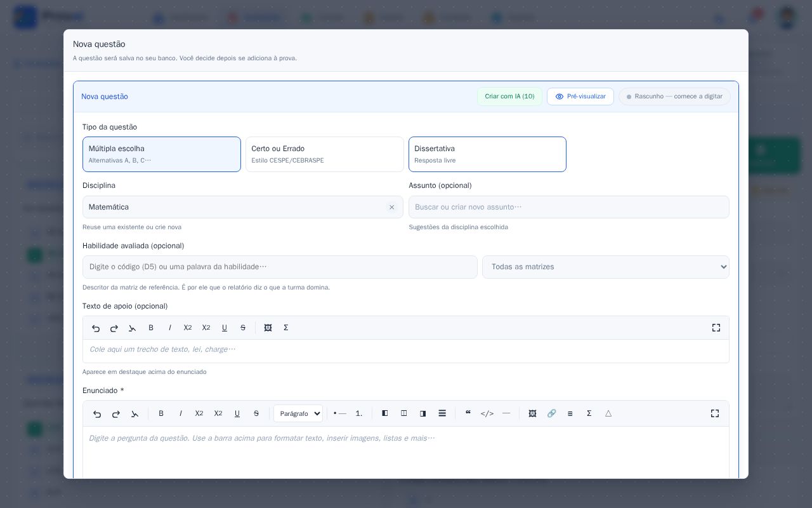Insert a sigma formula in Enunciado

[x=589, y=413]
